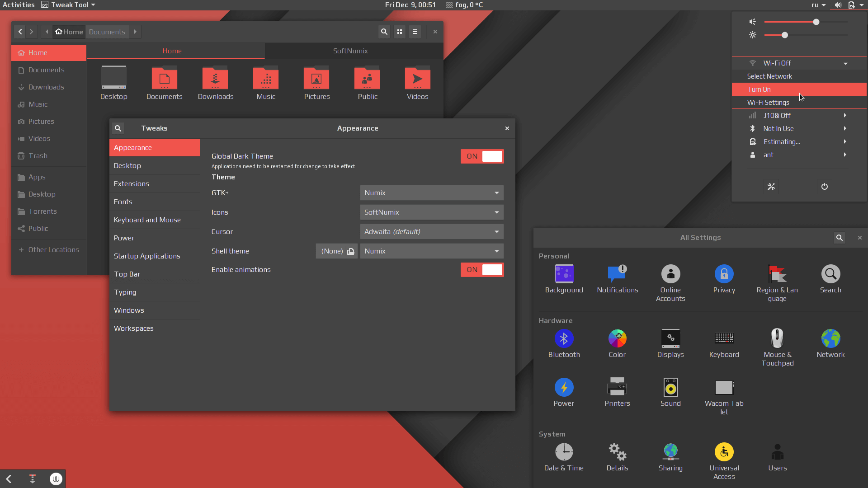868x488 pixels.
Task: Click the power button in system menu
Action: pyautogui.click(x=824, y=187)
